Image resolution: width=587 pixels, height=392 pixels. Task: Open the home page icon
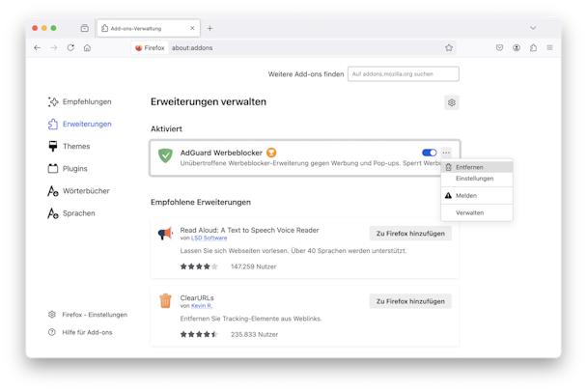coord(87,47)
